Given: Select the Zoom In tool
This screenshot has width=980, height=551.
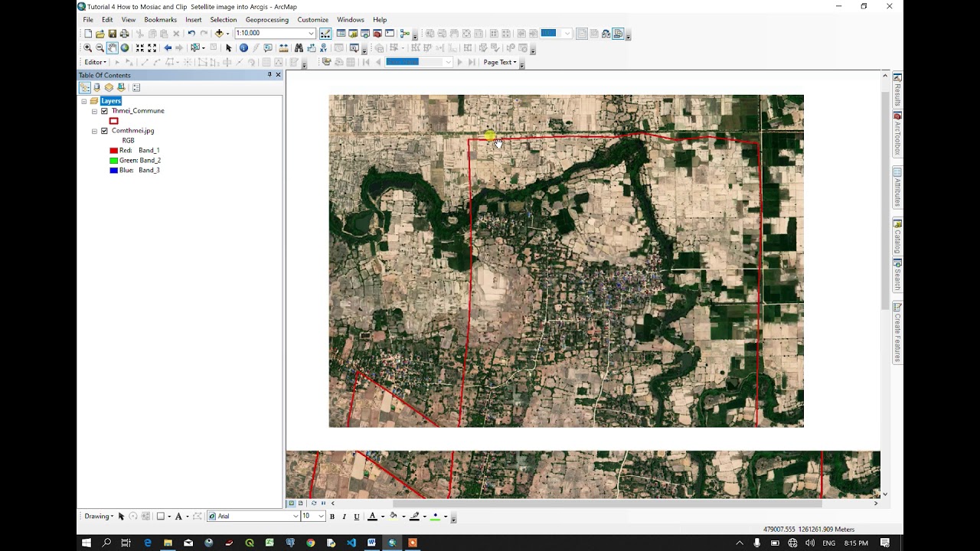Looking at the screenshot, I should coord(87,47).
